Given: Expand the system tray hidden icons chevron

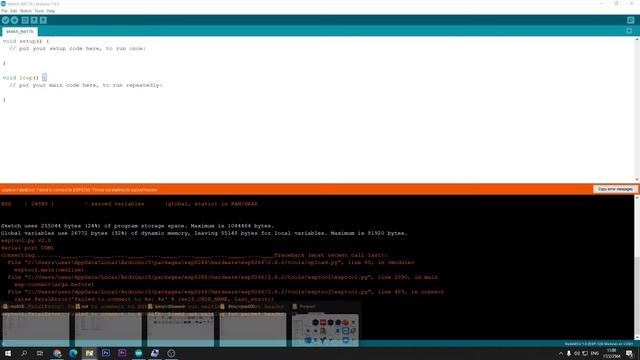Looking at the screenshot, I should [560, 353].
